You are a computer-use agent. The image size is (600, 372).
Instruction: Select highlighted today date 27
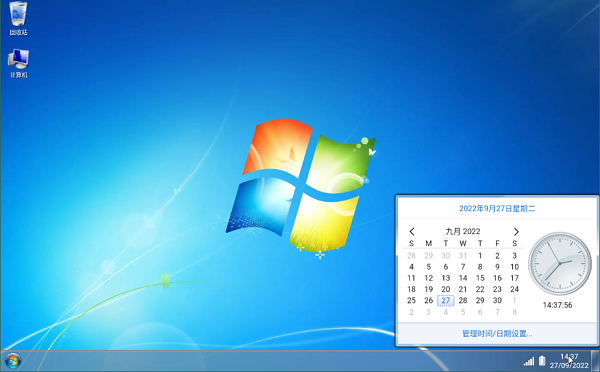tap(446, 300)
